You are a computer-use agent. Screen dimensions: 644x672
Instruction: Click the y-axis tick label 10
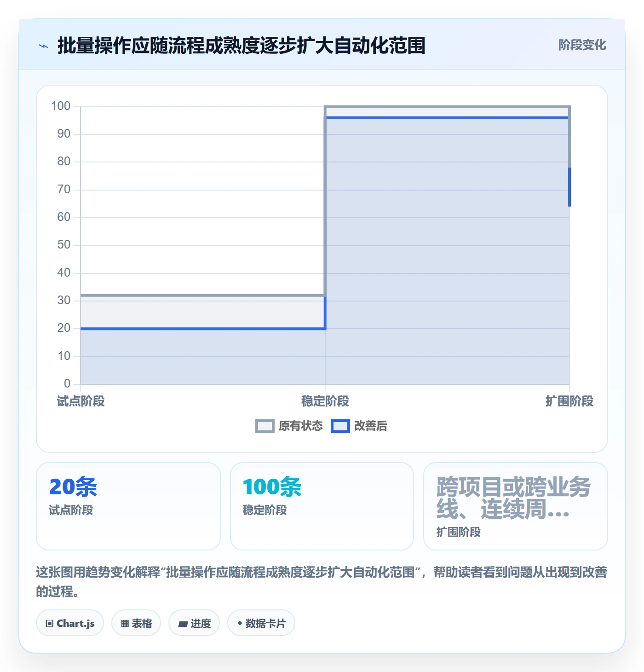point(64,356)
